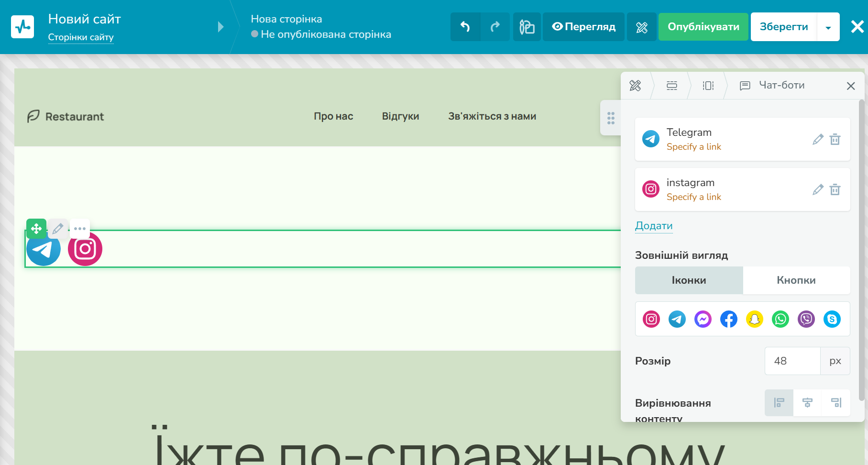868x465 pixels.
Task: Click the panel drag handle dots
Action: [611, 118]
